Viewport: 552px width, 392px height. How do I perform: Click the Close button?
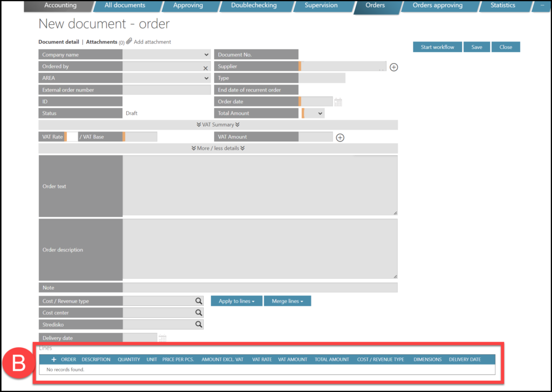coord(506,47)
